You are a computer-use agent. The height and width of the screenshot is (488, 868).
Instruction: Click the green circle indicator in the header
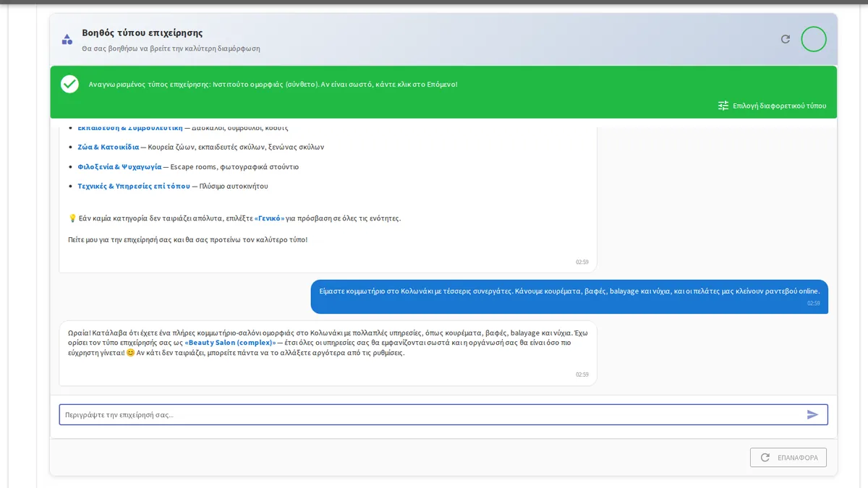pyautogui.click(x=814, y=39)
